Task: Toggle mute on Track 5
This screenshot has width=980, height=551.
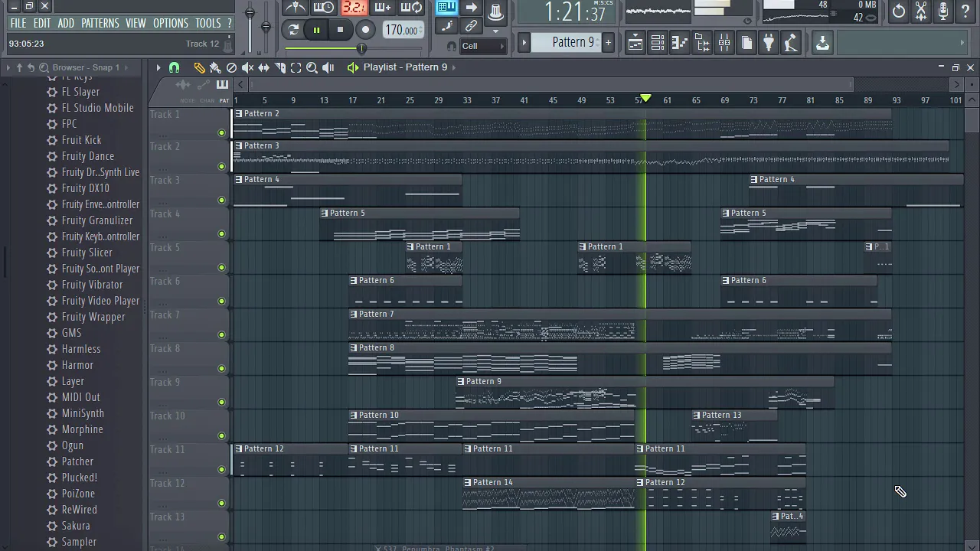Action: coord(222,267)
